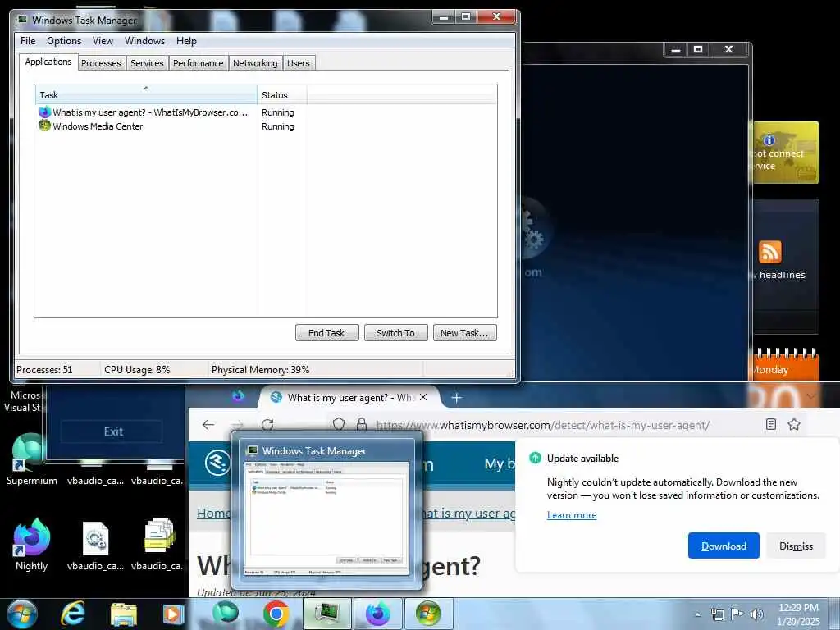Switch to the Networking tab
This screenshot has width=840, height=630.
click(x=255, y=63)
